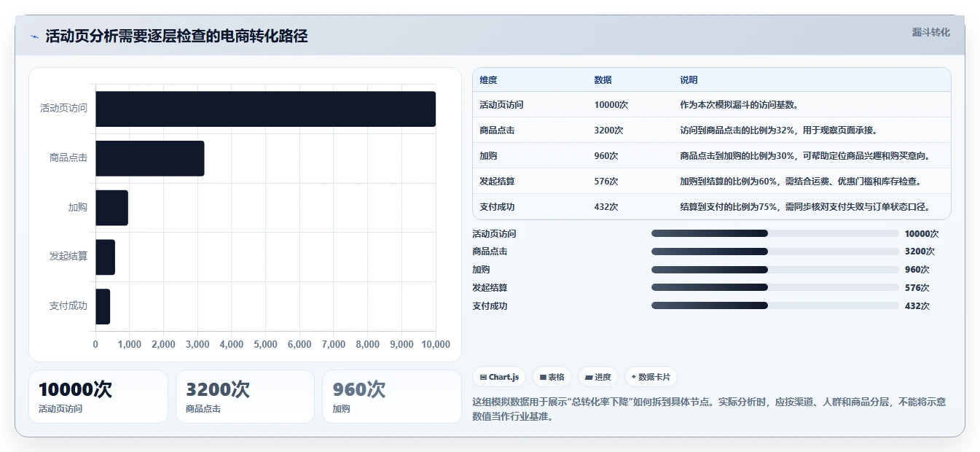
Task: Click the 加购 bar in the chart
Action: coord(111,208)
